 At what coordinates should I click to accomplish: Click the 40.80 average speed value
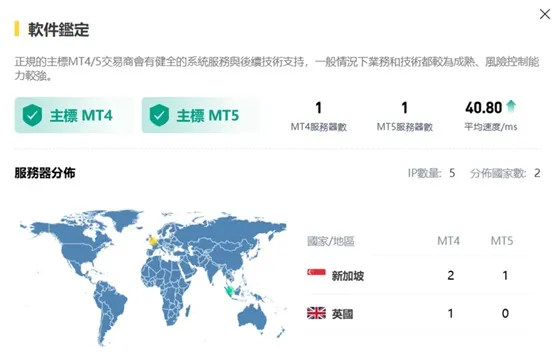[484, 108]
